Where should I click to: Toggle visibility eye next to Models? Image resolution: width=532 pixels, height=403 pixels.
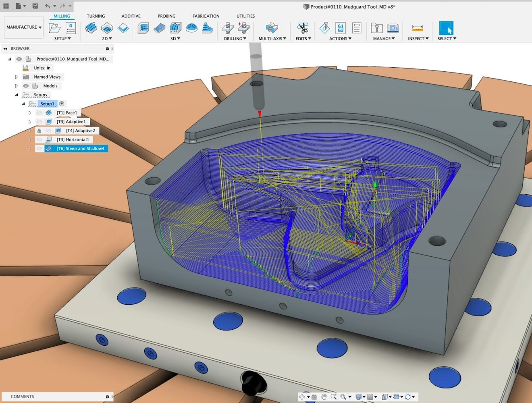tap(25, 85)
